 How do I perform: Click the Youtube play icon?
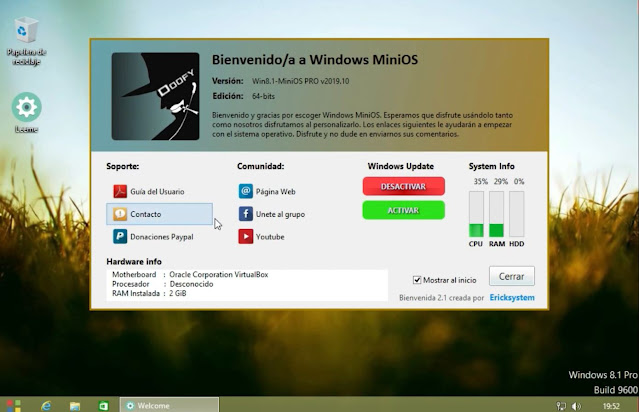(245, 236)
